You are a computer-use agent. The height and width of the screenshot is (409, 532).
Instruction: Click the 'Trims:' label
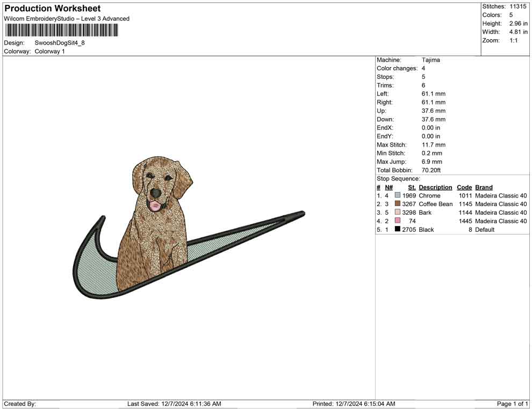(385, 85)
